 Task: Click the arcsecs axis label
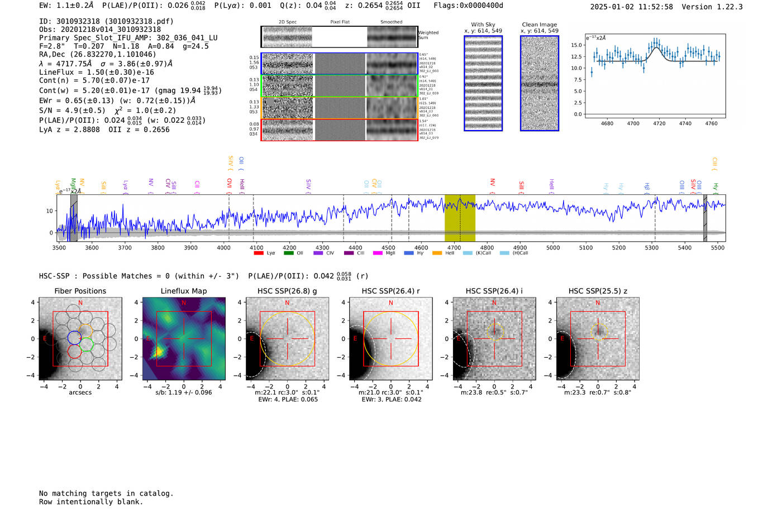tap(80, 392)
